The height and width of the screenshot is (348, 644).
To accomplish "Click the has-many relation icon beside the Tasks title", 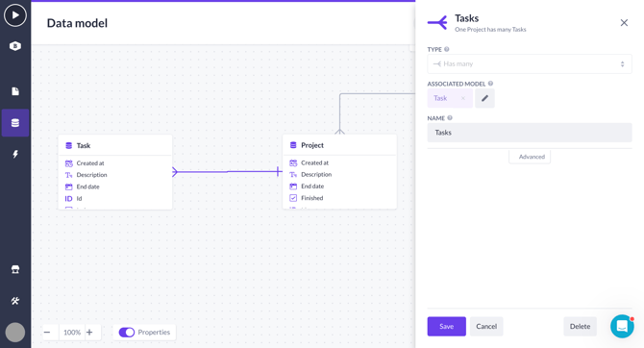I will 437,23.
